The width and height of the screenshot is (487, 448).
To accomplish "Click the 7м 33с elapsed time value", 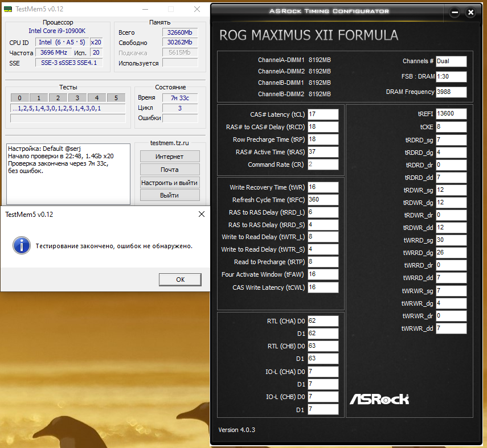I will coord(180,98).
